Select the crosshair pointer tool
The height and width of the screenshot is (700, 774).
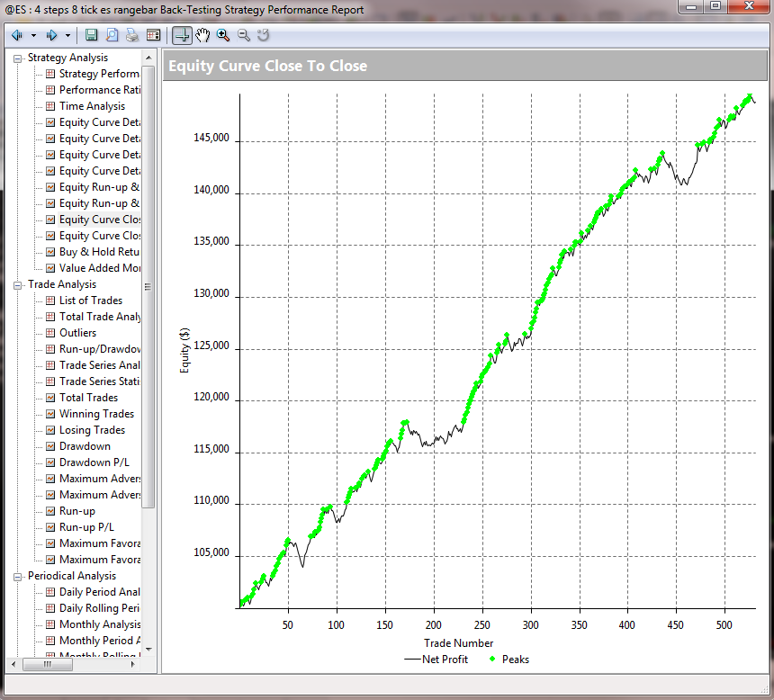pos(182,35)
